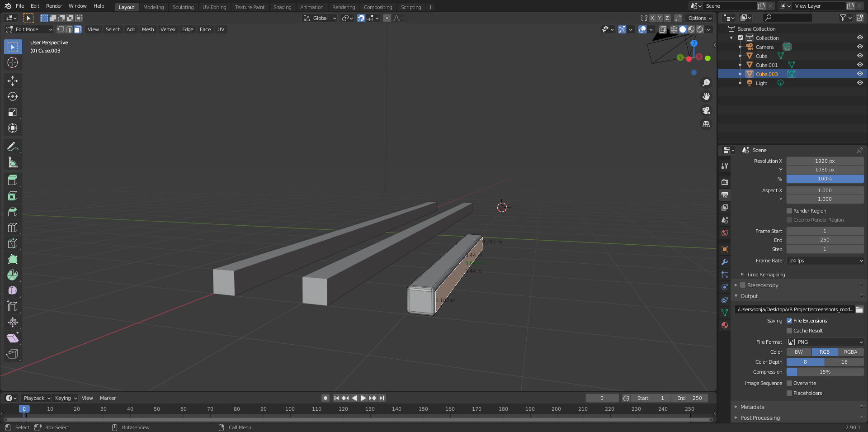868x432 pixels.
Task: Choose the Extrude Region tool
Action: tap(13, 180)
